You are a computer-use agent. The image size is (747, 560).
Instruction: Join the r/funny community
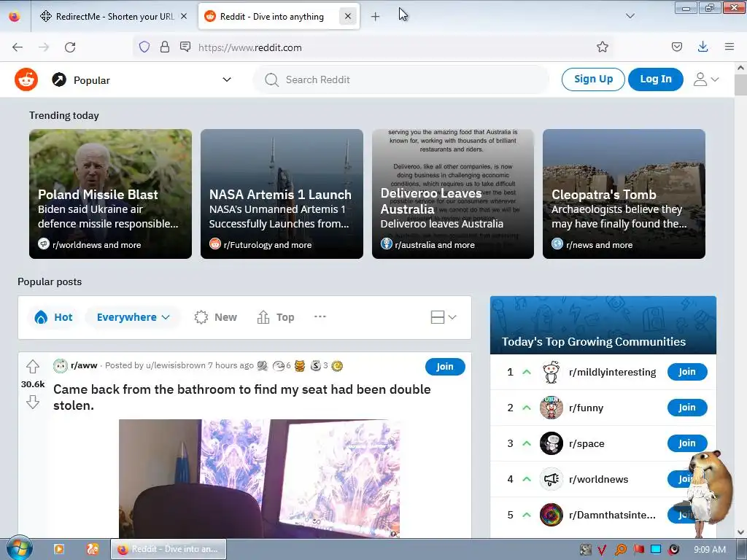pos(687,408)
